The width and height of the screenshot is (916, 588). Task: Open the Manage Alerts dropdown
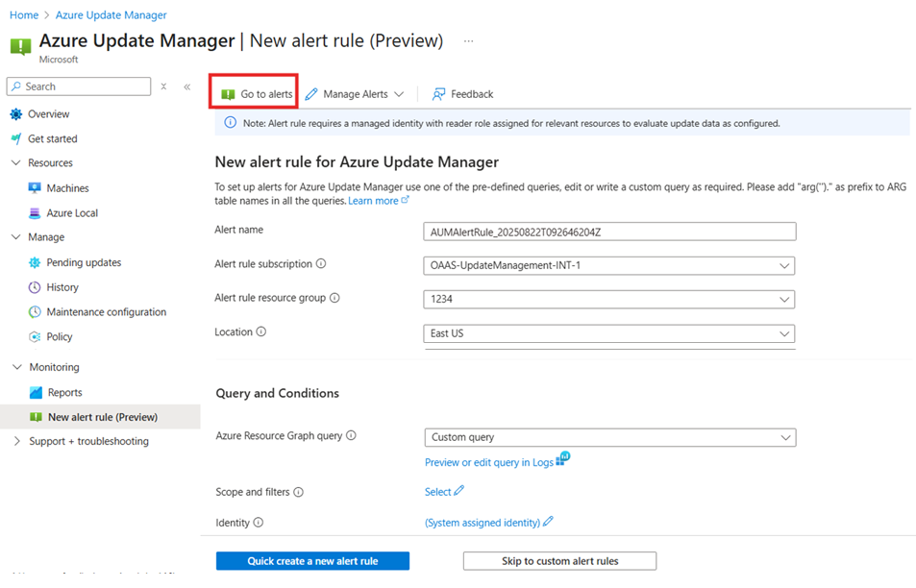pyautogui.click(x=355, y=94)
